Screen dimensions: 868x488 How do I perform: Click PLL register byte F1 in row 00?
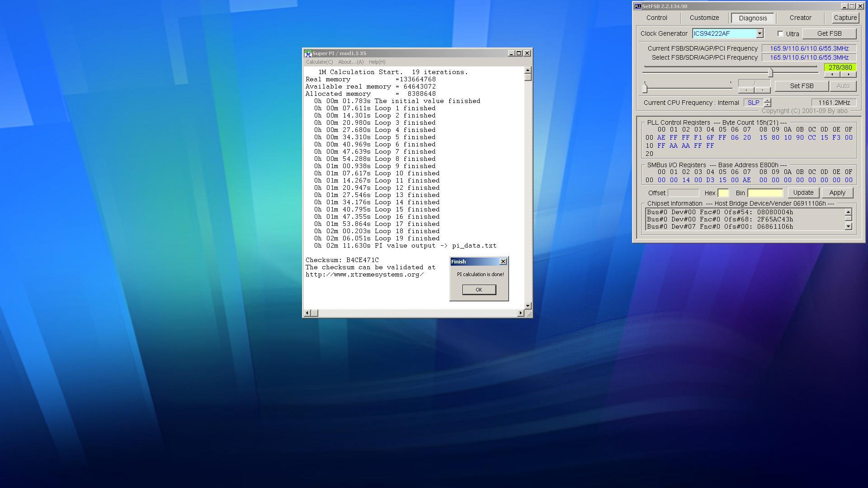(698, 138)
